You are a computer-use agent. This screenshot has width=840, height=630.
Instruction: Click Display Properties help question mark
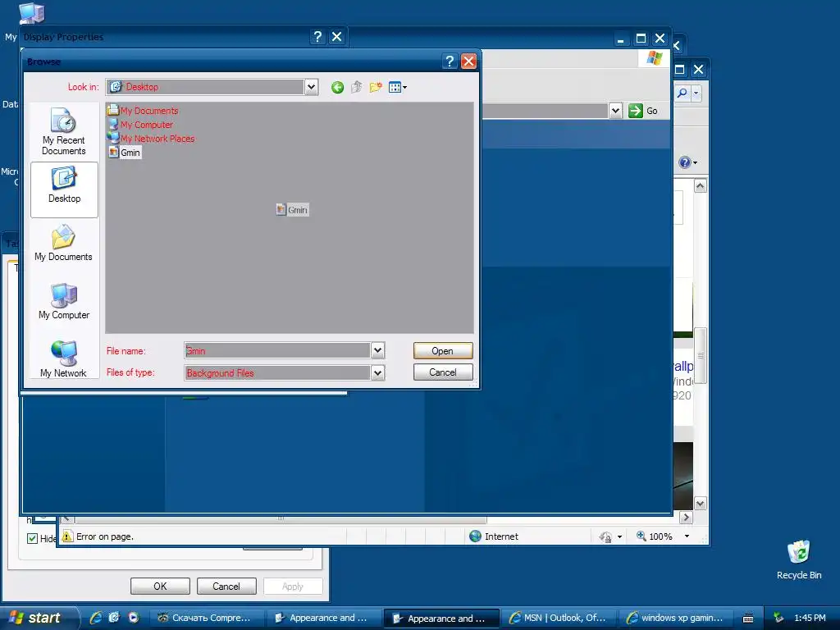pyautogui.click(x=317, y=36)
